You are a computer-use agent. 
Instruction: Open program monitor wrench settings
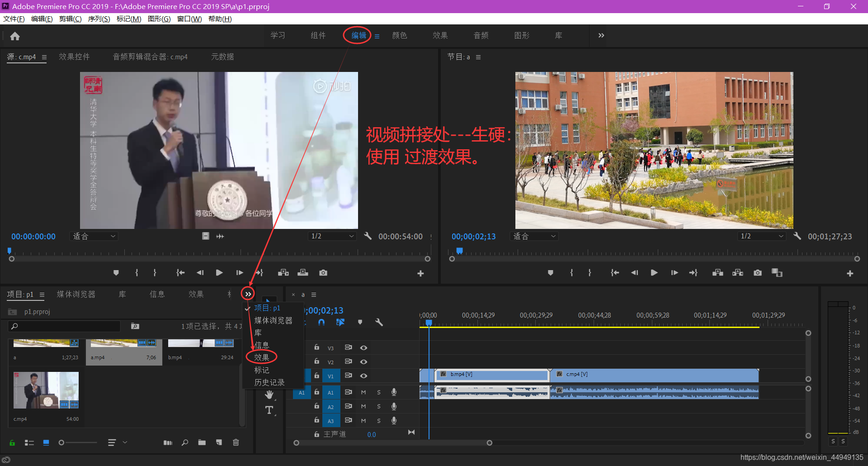(x=797, y=236)
